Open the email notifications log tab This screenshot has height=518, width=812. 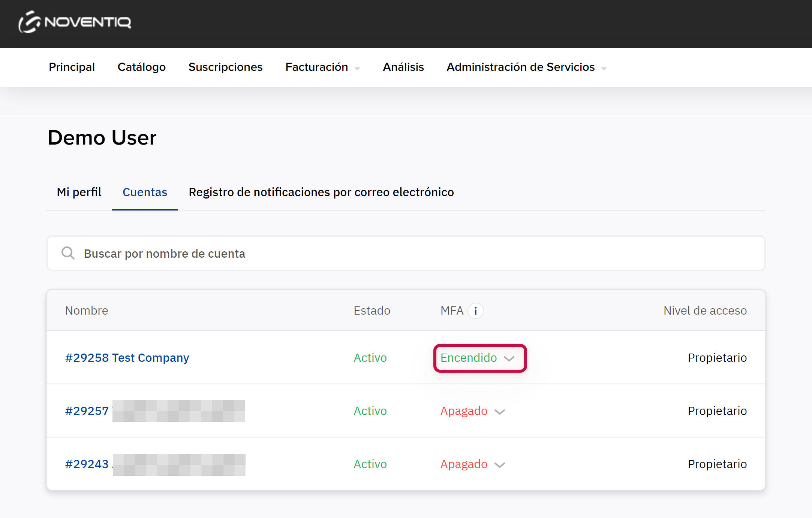click(321, 192)
